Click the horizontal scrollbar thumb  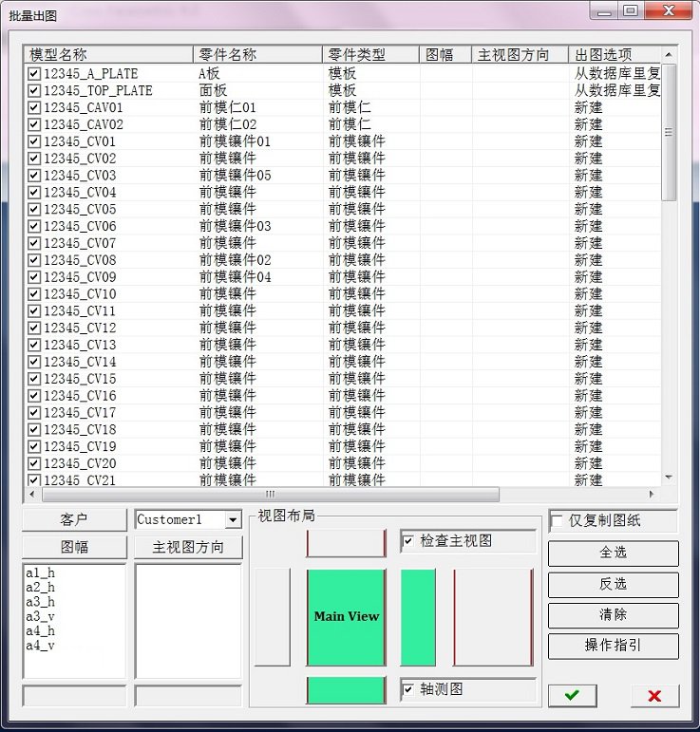coord(271,494)
